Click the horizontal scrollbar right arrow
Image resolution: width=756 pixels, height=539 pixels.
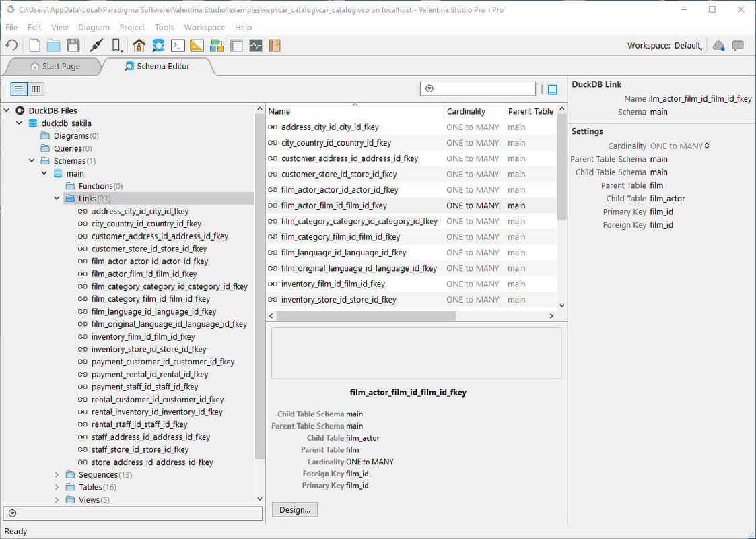point(551,315)
